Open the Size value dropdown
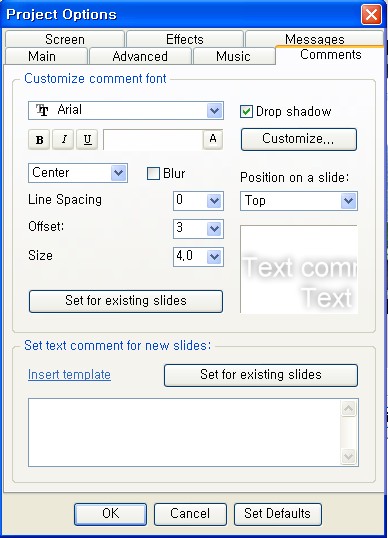Screen dimensions: 388x538 pos(214,257)
